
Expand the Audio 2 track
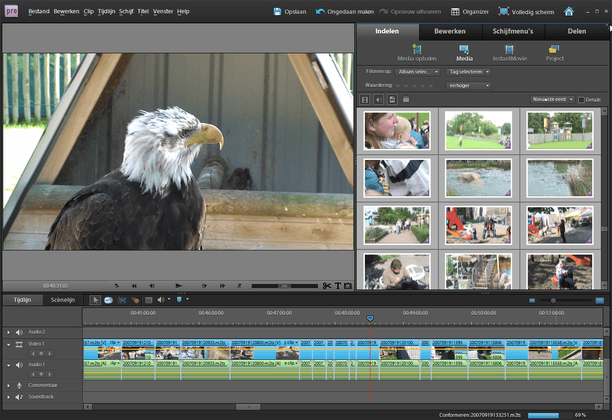click(8, 331)
